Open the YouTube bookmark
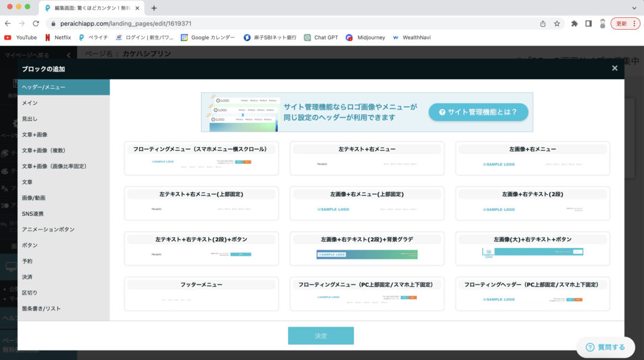Screen dimensions: 644x360 coord(20,38)
